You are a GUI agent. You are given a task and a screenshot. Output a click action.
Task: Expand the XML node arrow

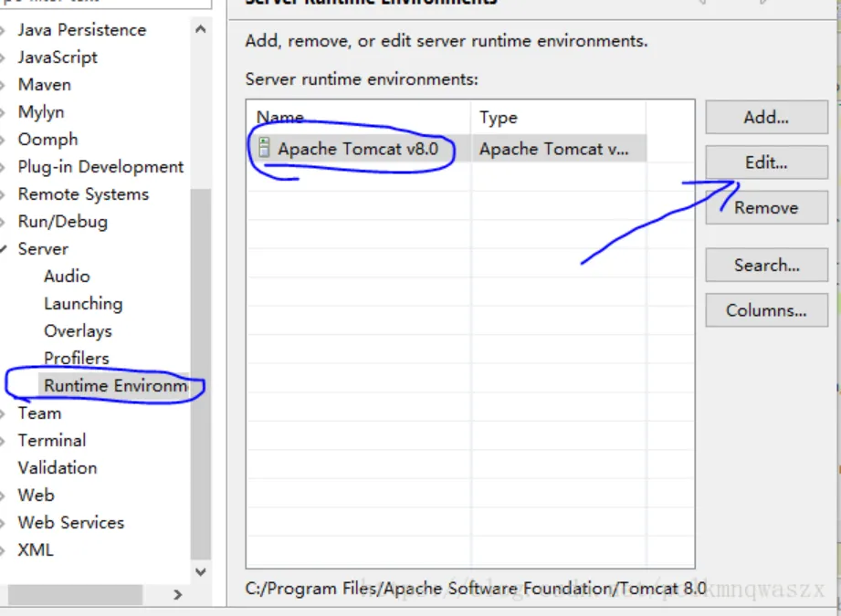coord(3,550)
